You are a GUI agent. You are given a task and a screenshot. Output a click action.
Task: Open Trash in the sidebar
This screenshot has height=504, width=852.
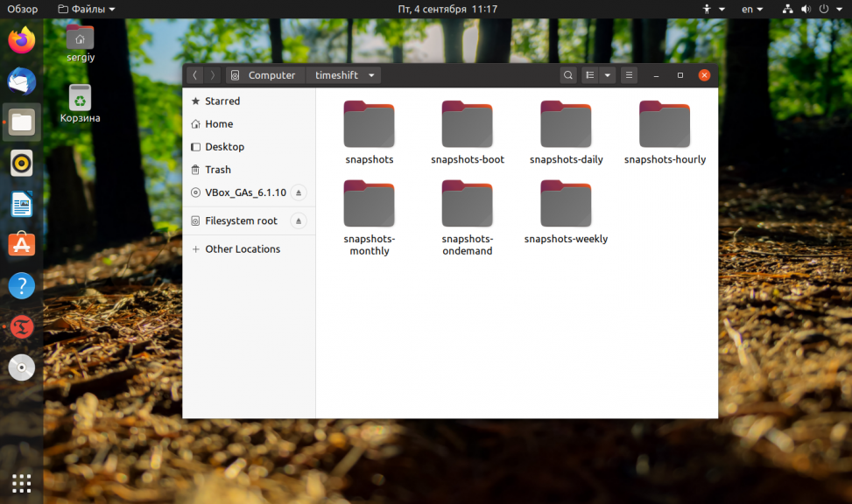tap(217, 170)
